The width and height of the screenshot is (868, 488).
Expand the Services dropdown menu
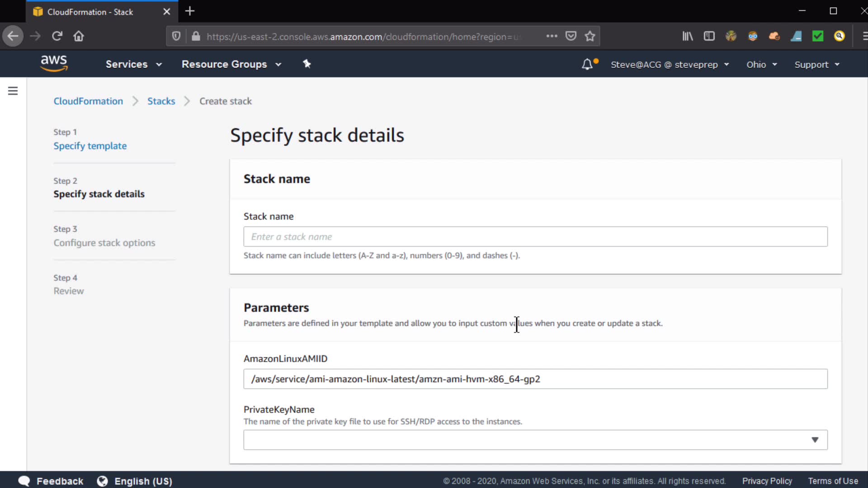pos(133,64)
